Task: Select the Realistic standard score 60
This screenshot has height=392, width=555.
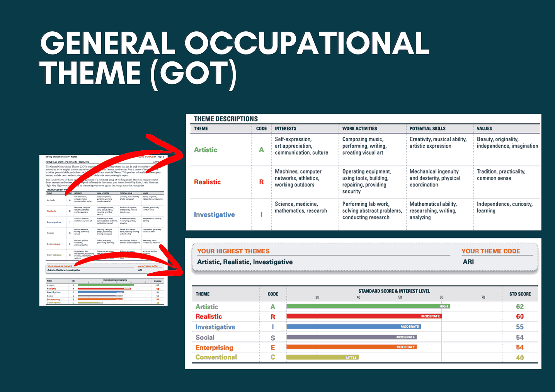Action: 520,316
